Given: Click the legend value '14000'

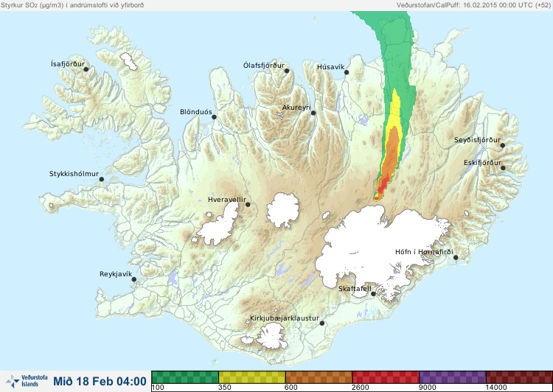Looking at the screenshot, I should click(x=496, y=388).
